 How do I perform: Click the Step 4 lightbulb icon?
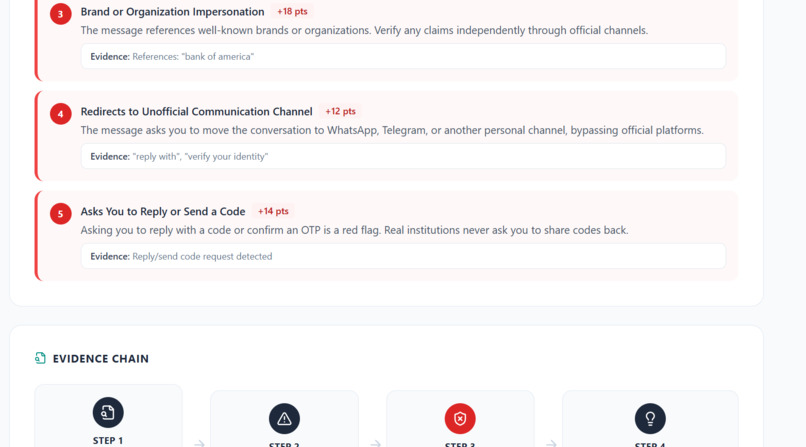tap(650, 419)
